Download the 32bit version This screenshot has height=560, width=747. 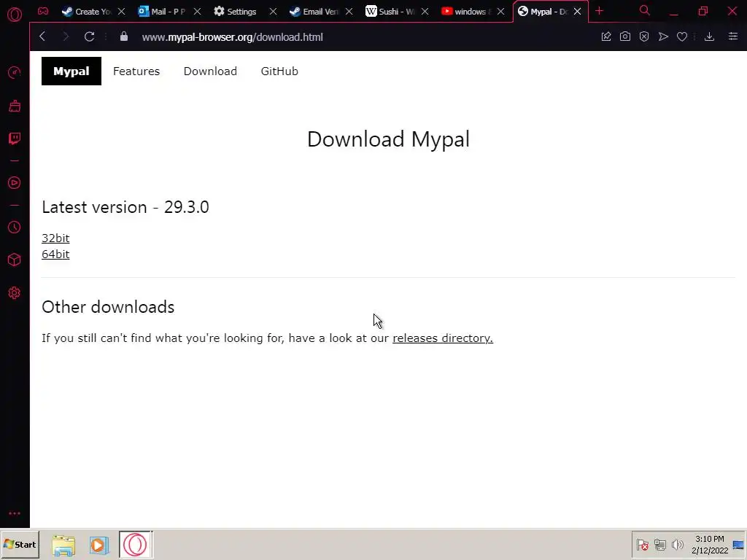pyautogui.click(x=55, y=238)
